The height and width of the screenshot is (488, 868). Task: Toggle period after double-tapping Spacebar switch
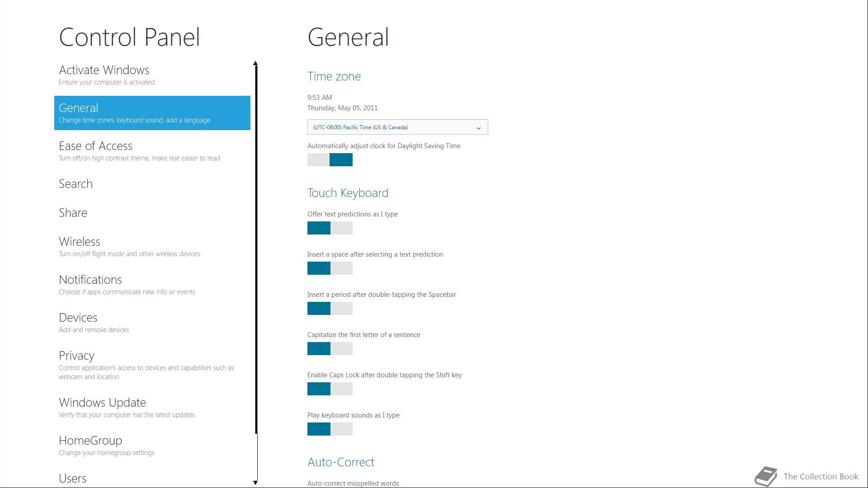pos(330,308)
